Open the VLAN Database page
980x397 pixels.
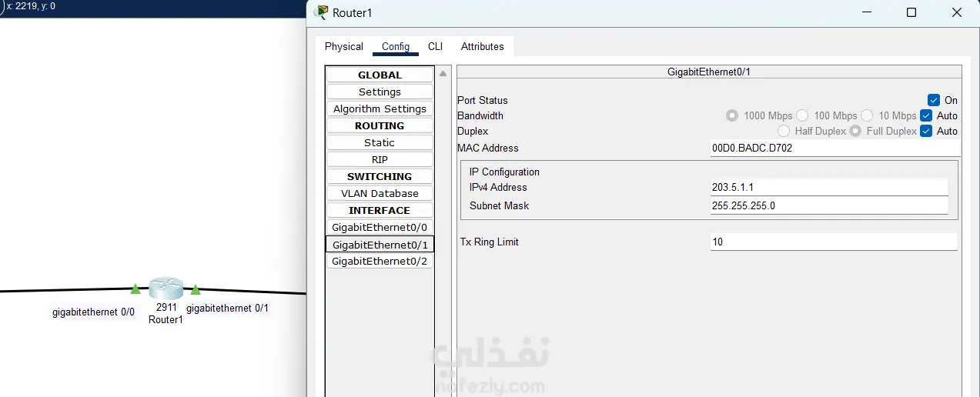[380, 193]
